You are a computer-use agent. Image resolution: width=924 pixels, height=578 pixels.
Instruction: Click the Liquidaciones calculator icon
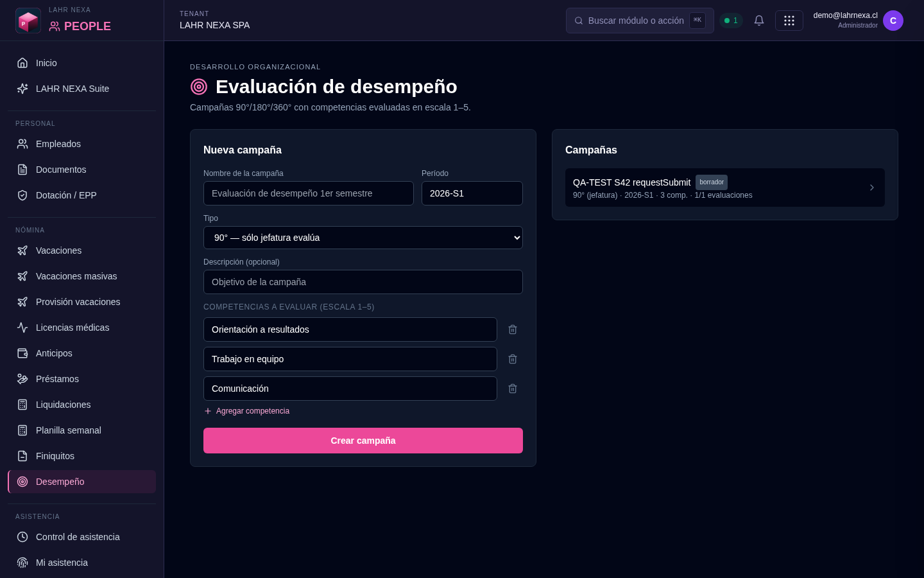click(22, 405)
